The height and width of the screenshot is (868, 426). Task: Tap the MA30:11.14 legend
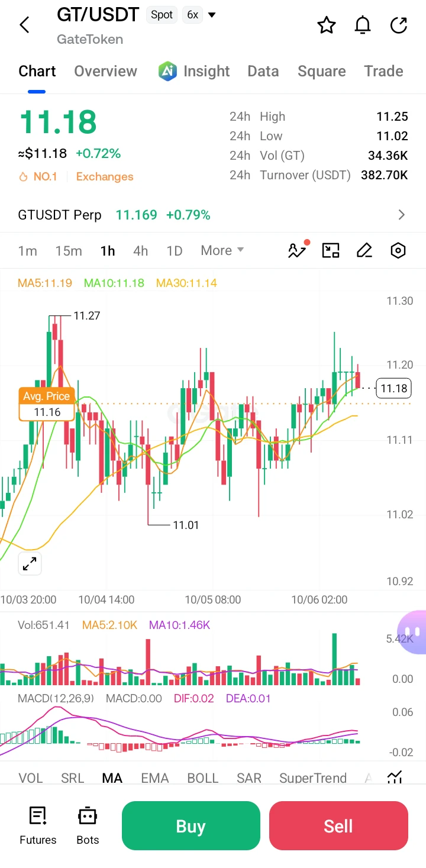(x=186, y=283)
